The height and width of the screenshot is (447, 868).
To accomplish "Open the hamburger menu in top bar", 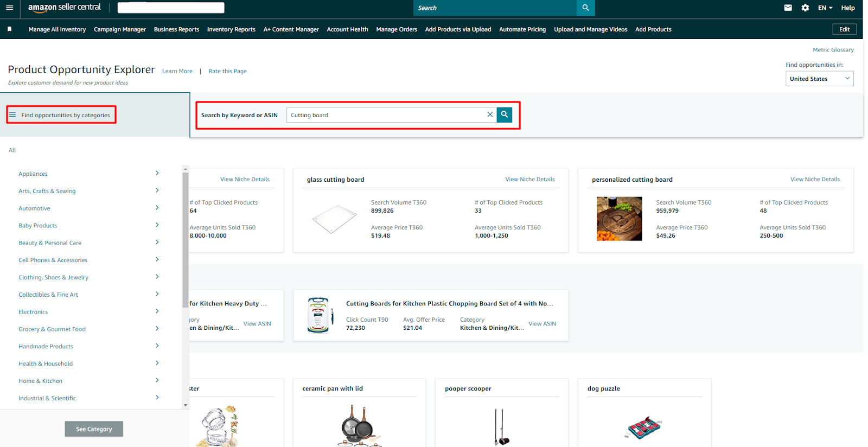I will point(9,8).
